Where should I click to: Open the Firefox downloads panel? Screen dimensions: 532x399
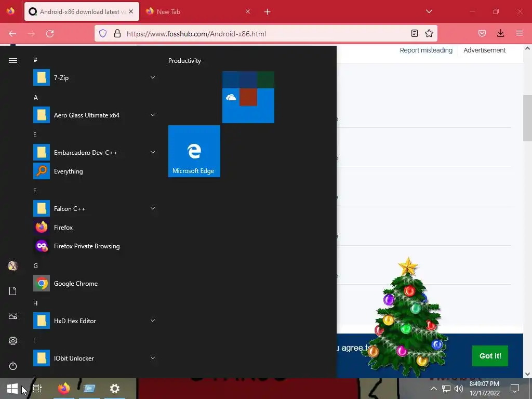[x=500, y=33]
